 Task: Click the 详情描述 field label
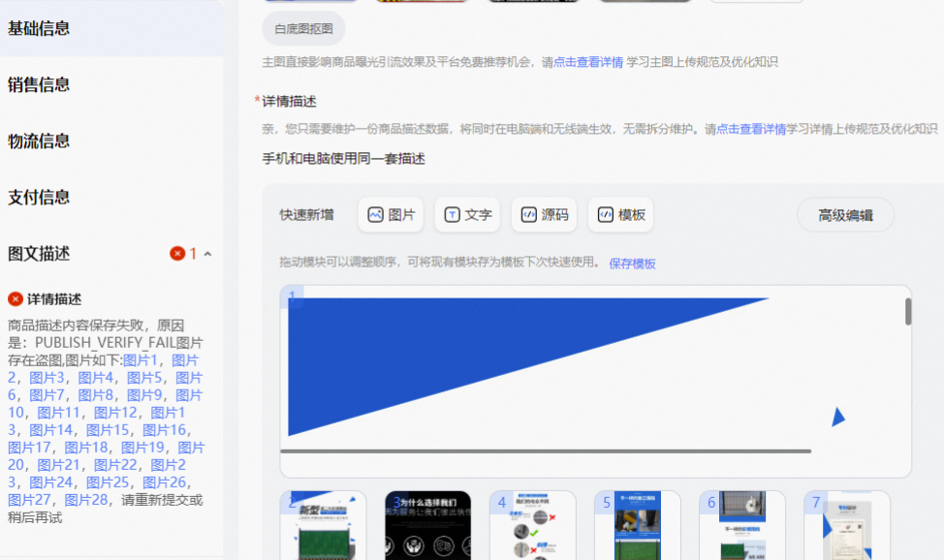(289, 101)
